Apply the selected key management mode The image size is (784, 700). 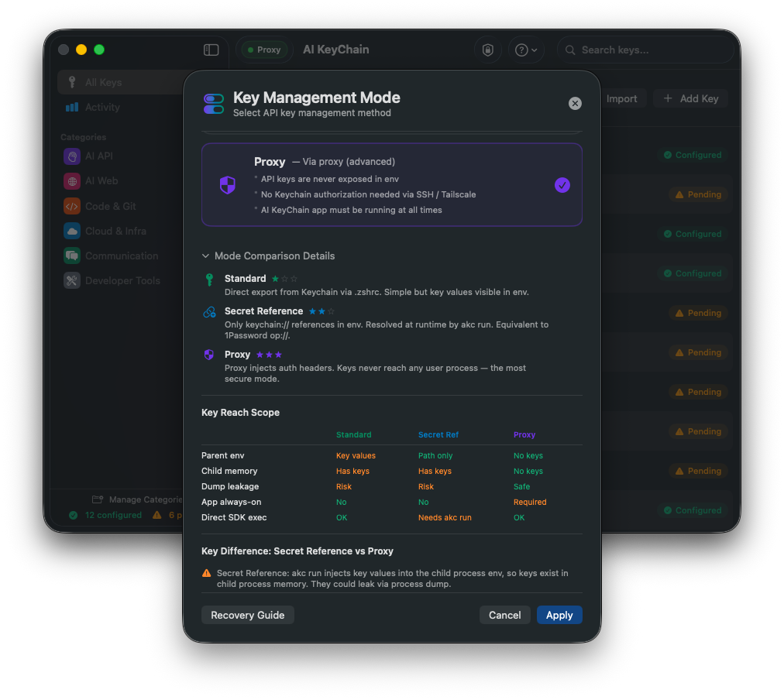coord(559,615)
